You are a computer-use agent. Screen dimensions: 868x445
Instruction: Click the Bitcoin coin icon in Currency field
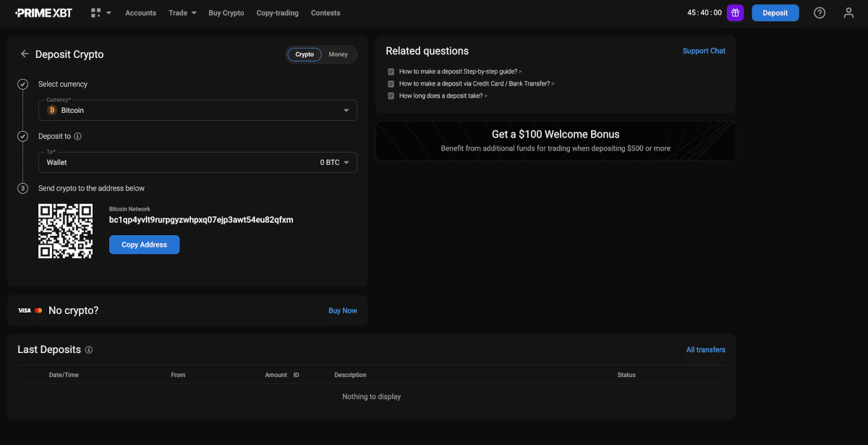[51, 110]
